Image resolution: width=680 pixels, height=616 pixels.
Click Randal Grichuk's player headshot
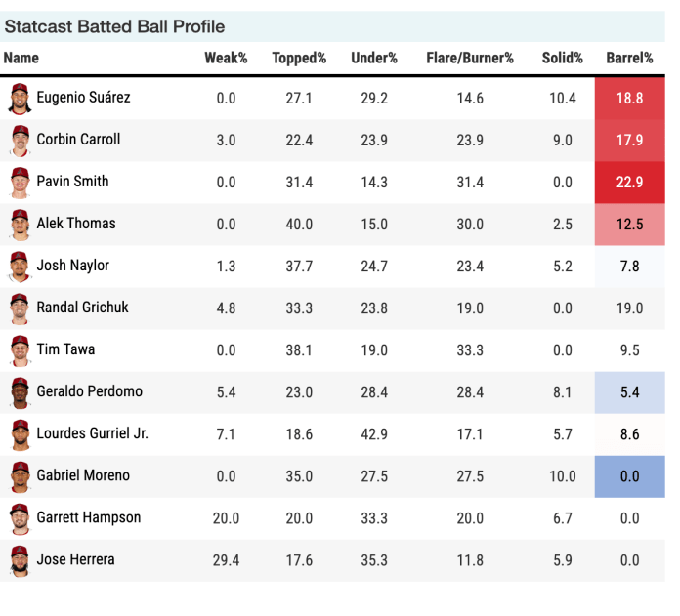(x=20, y=308)
